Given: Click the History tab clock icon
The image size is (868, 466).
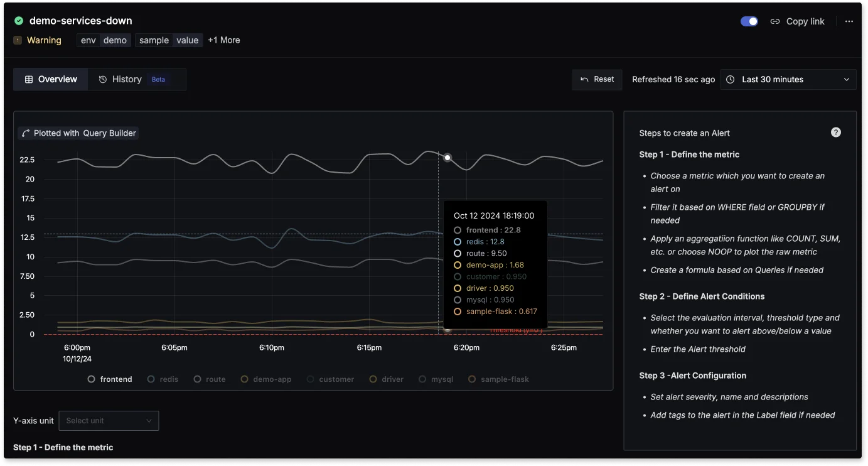Looking at the screenshot, I should click(x=103, y=80).
